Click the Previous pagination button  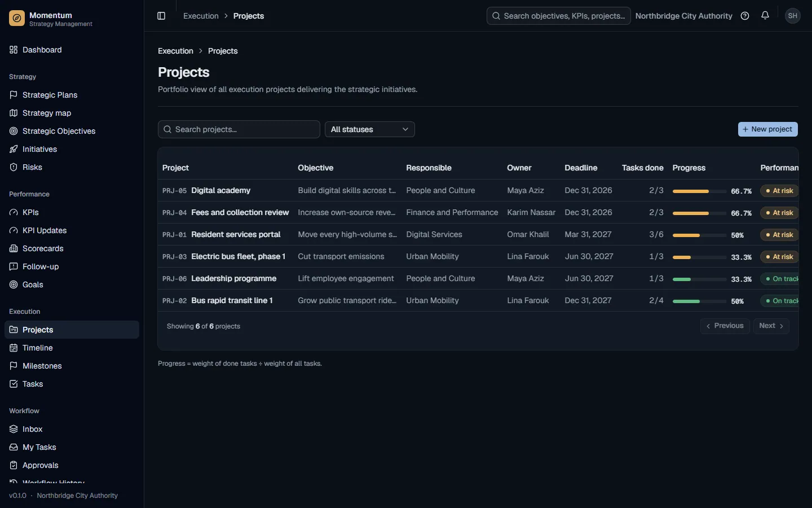coord(725,326)
